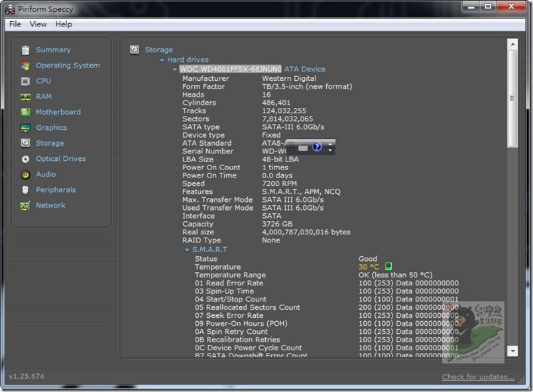This screenshot has height=392, width=533.
Task: Select the highlighted WDC WD4001FFSX-68JNUN0 text
Action: tap(231, 70)
